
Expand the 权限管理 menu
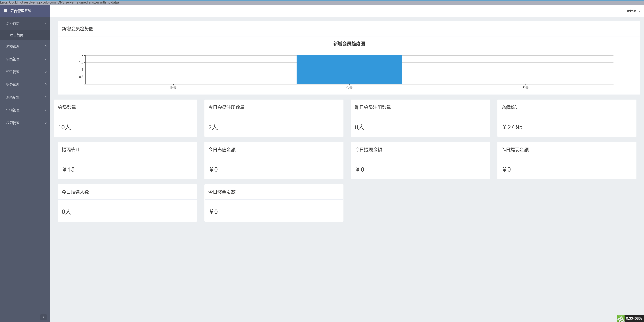coord(25,123)
